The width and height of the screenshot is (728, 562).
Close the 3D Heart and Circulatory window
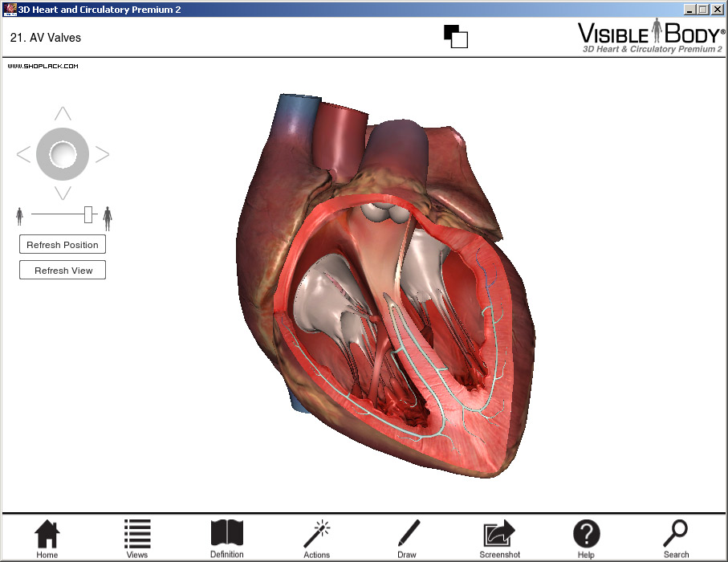[718, 10]
